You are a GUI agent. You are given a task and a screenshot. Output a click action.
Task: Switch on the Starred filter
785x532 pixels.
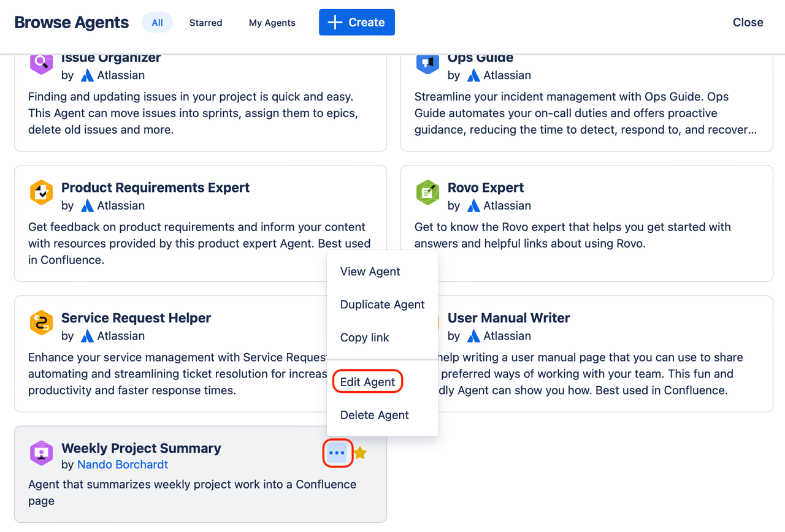click(x=205, y=23)
